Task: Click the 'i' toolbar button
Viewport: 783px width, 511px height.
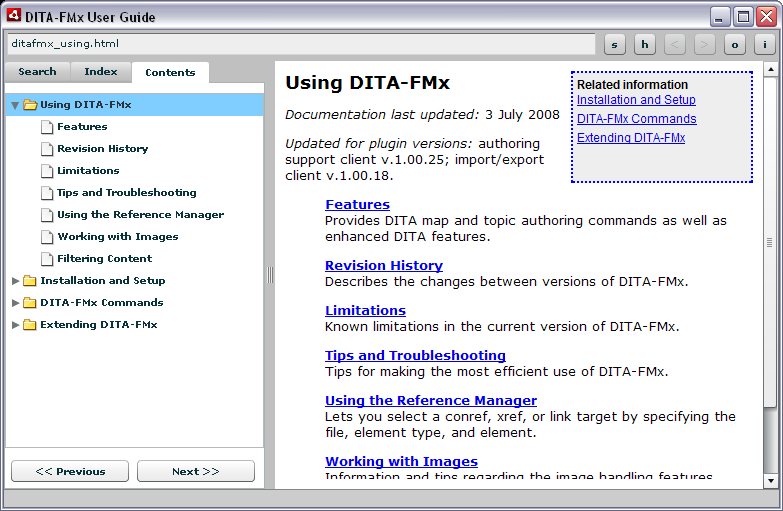Action: coord(765,44)
